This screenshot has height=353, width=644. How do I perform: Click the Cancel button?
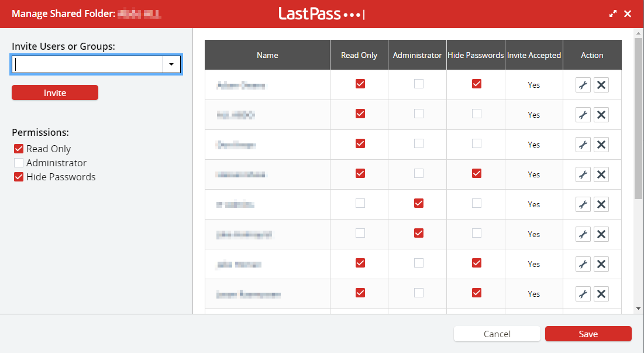tap(497, 334)
